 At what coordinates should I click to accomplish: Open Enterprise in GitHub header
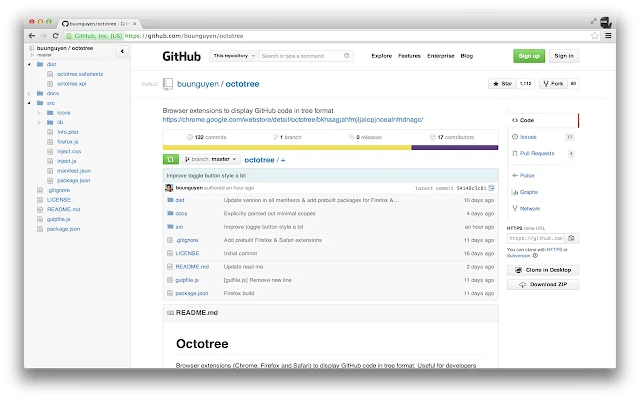point(440,56)
